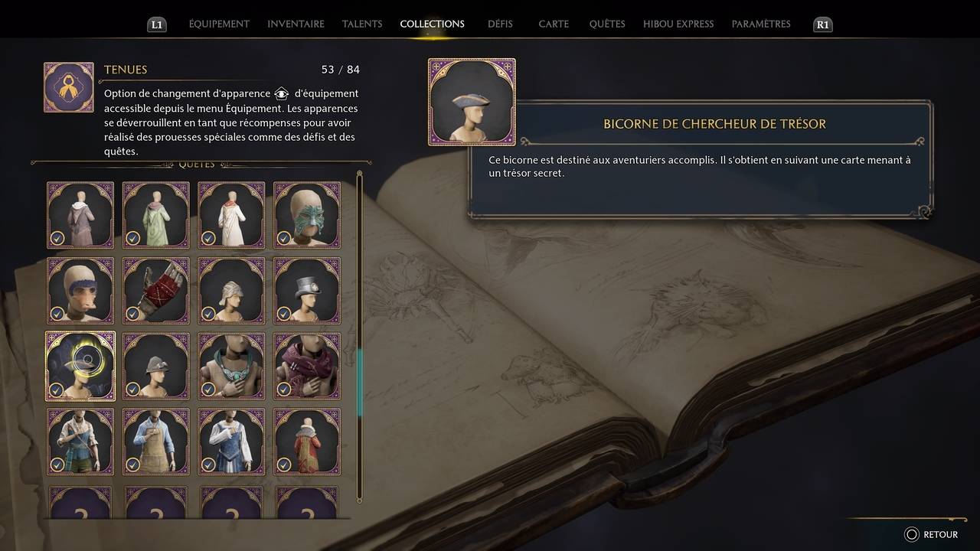Click the L1 previous-tab button
Viewport: 980px width, 551px height.
pyautogui.click(x=156, y=24)
